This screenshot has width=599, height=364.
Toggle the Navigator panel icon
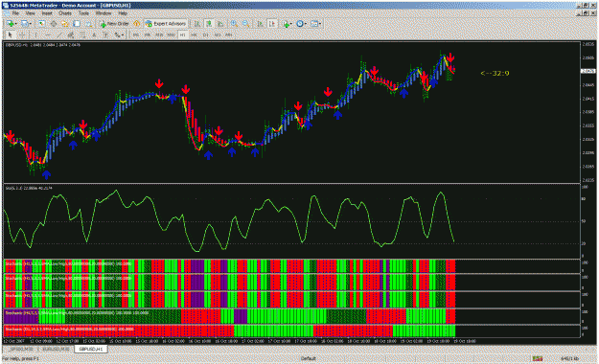65,24
